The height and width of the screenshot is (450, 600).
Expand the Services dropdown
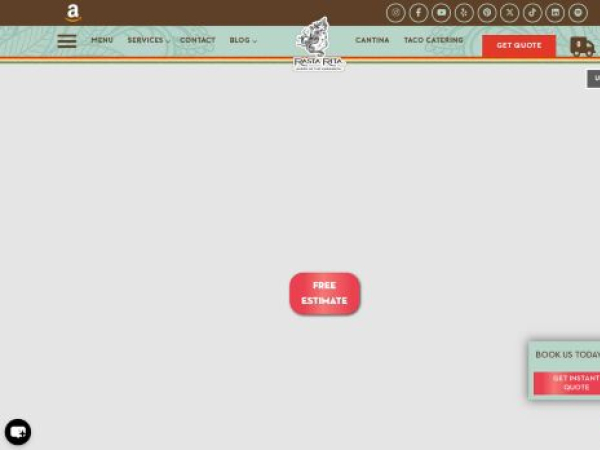pyautogui.click(x=148, y=41)
